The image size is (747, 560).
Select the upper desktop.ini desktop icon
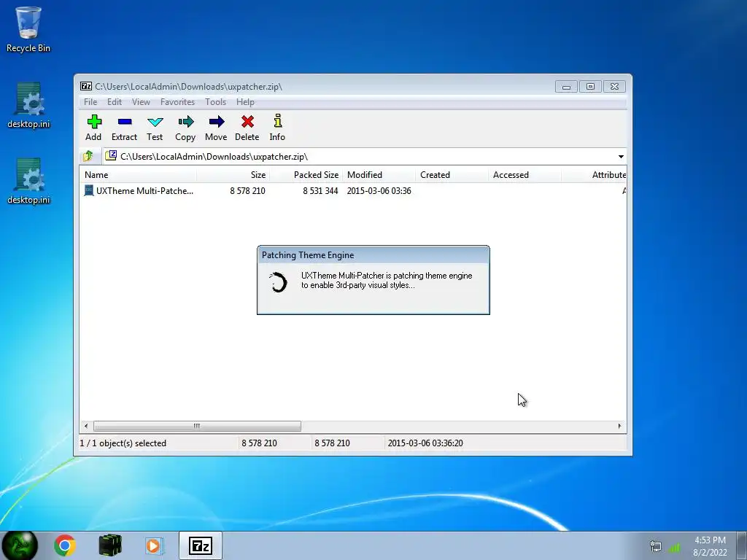tap(28, 106)
